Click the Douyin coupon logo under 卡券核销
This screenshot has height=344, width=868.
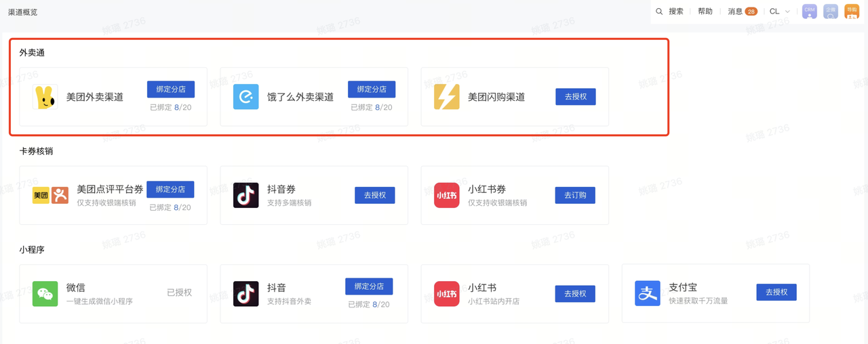coord(246,195)
